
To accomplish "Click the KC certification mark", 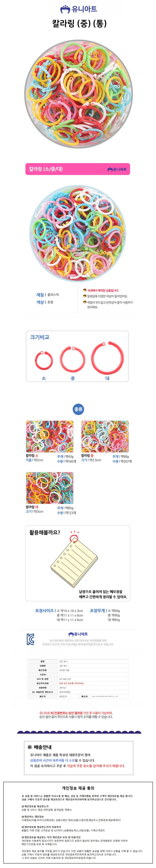I will coord(31,639).
